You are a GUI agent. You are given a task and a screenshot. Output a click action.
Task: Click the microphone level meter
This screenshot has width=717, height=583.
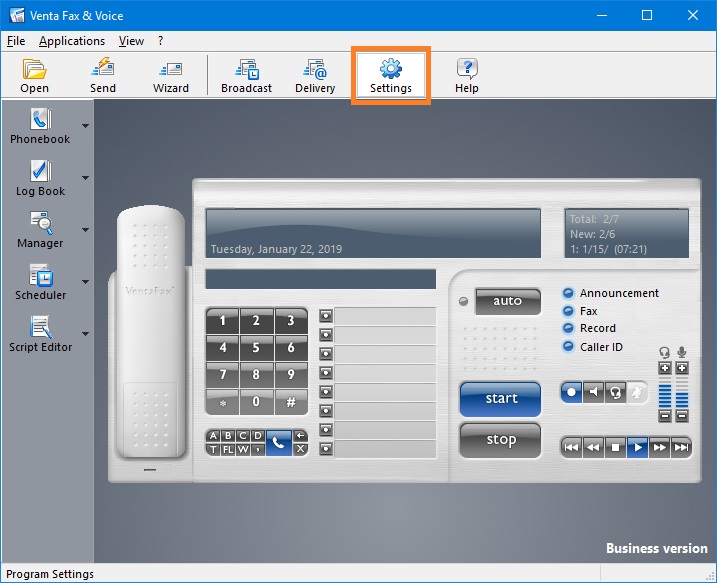[682, 392]
